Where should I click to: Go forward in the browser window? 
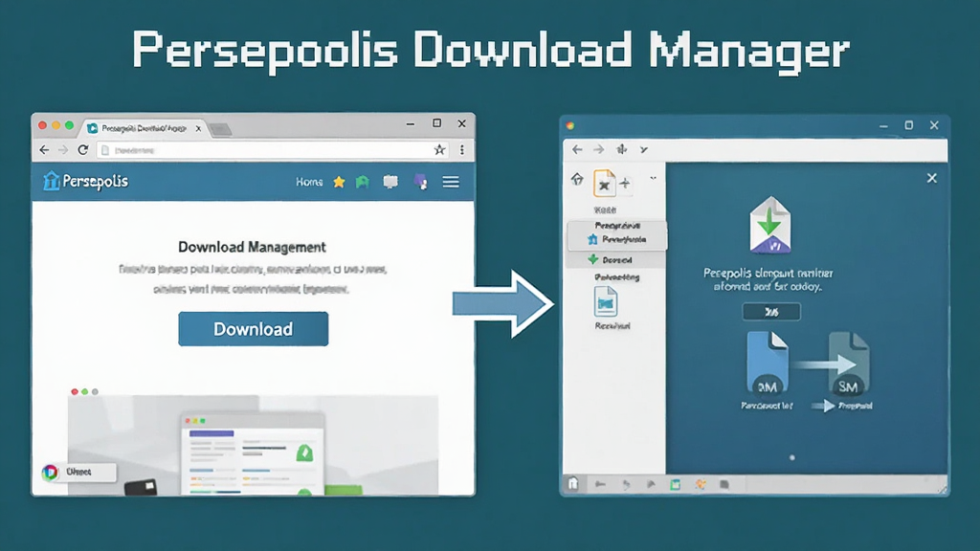63,150
